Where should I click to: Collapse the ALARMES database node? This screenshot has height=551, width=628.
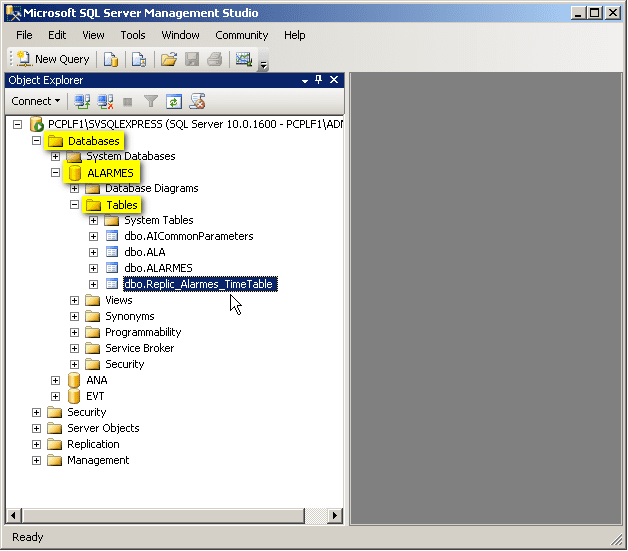tap(56, 173)
